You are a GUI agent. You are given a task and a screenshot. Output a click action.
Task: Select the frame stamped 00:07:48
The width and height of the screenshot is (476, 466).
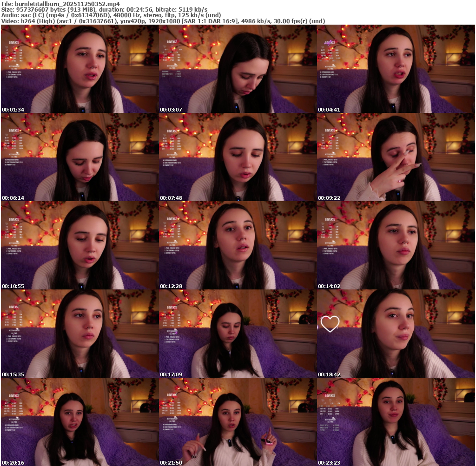coord(238,157)
